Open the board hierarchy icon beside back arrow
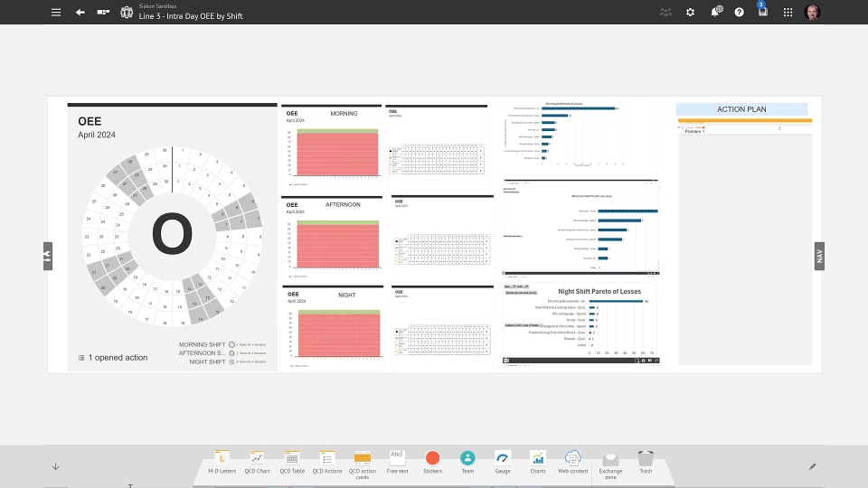The image size is (868, 488). (103, 12)
